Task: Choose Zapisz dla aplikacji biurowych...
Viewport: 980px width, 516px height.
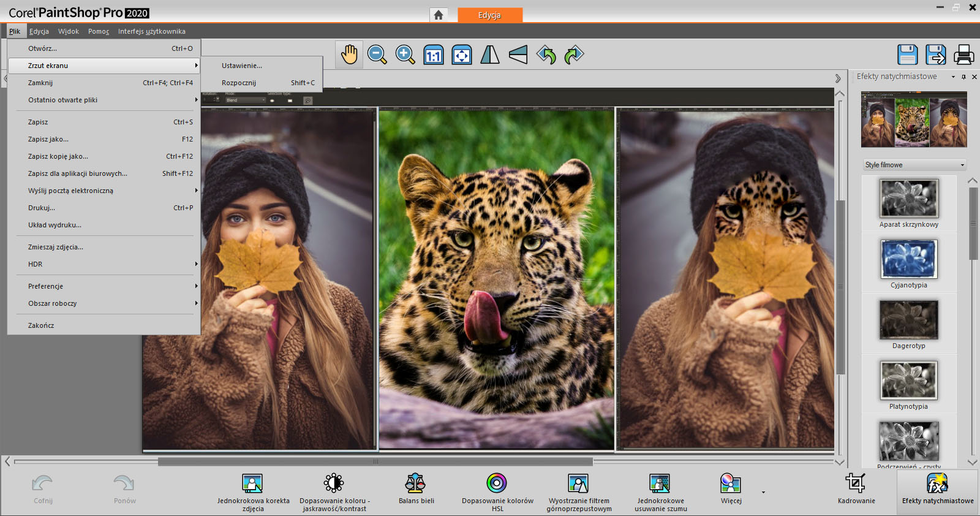Action: point(105,173)
